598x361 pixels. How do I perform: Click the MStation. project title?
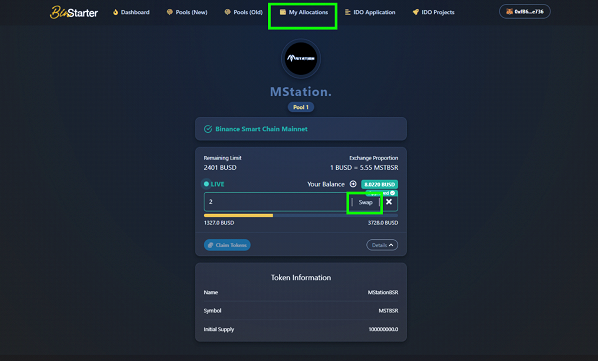[x=301, y=91]
